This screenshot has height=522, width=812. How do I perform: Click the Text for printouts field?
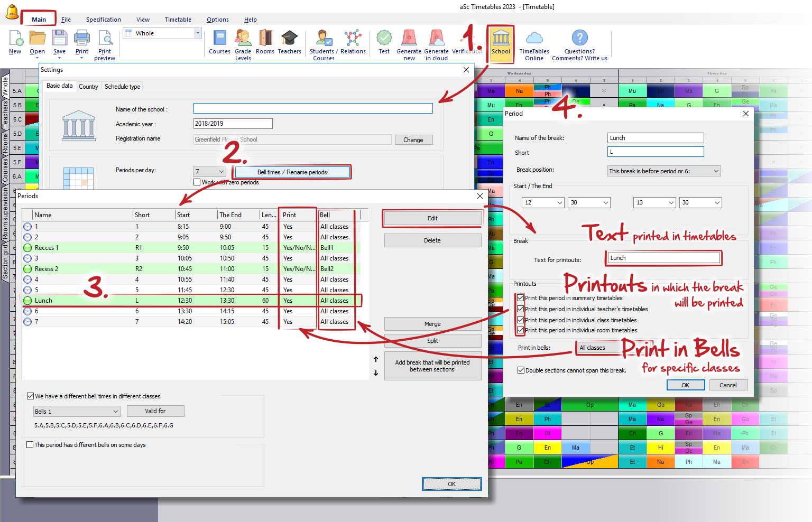664,258
